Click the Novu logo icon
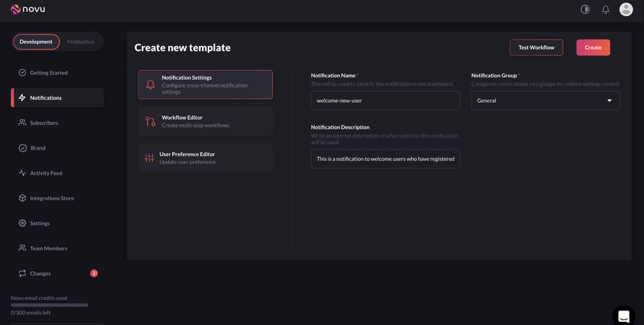The image size is (644, 325). click(x=14, y=10)
